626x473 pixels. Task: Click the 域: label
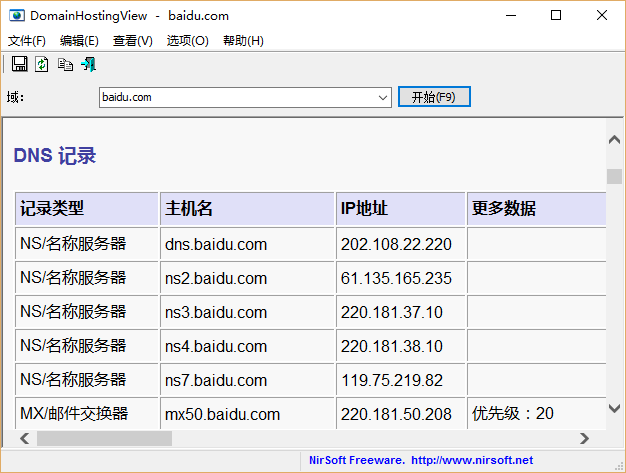[x=15, y=97]
